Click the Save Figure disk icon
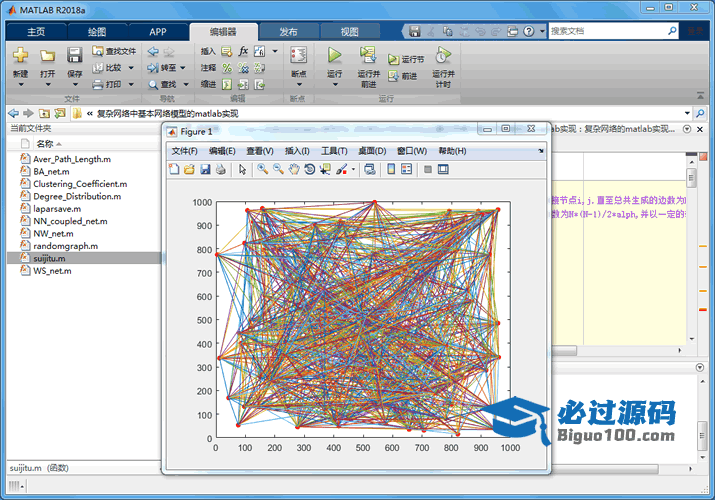The width and height of the screenshot is (715, 500). tap(205, 170)
